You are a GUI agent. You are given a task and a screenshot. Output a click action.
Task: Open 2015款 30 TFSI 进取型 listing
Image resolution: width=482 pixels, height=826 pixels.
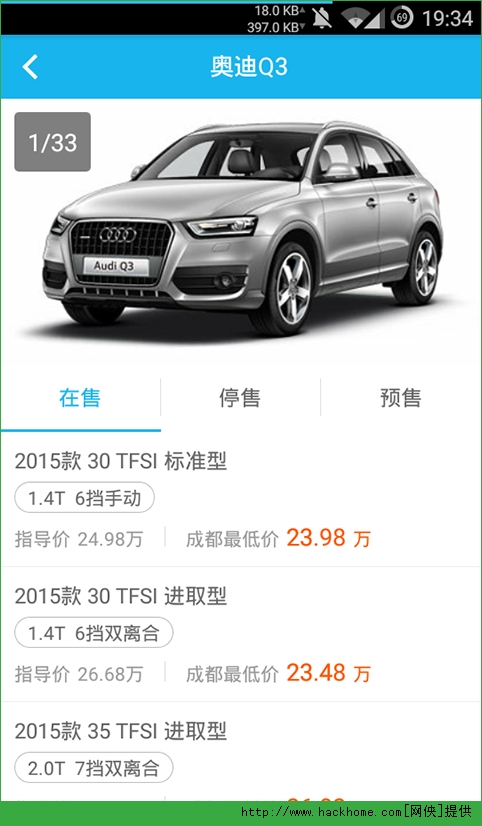tap(241, 634)
